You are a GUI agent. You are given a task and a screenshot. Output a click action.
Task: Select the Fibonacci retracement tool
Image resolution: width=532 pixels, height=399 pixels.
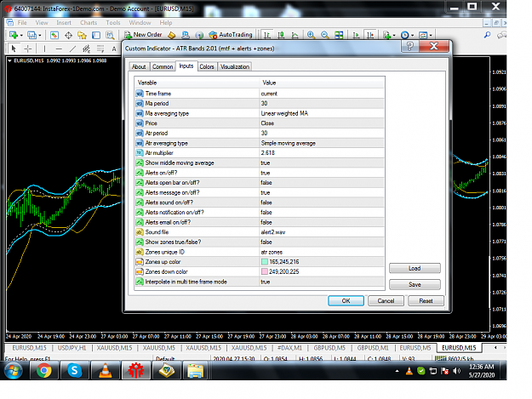(100, 48)
